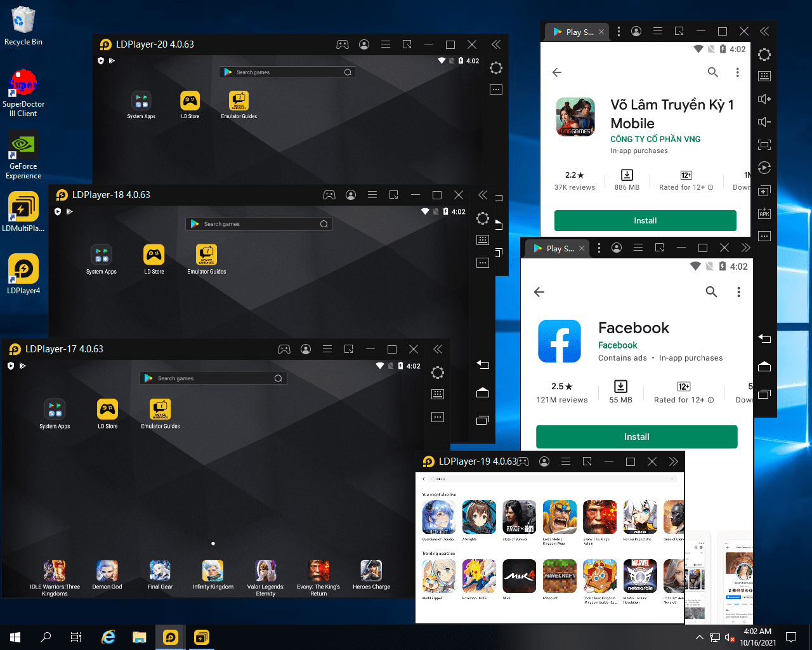Select the Play Store tab above Võ Lâm page
Viewport: 812px width, 650px height.
[x=573, y=32]
